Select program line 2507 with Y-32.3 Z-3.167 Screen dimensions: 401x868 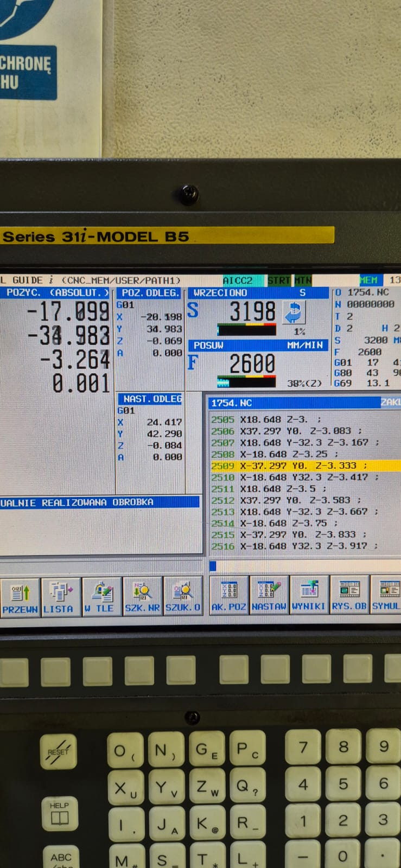point(295,443)
